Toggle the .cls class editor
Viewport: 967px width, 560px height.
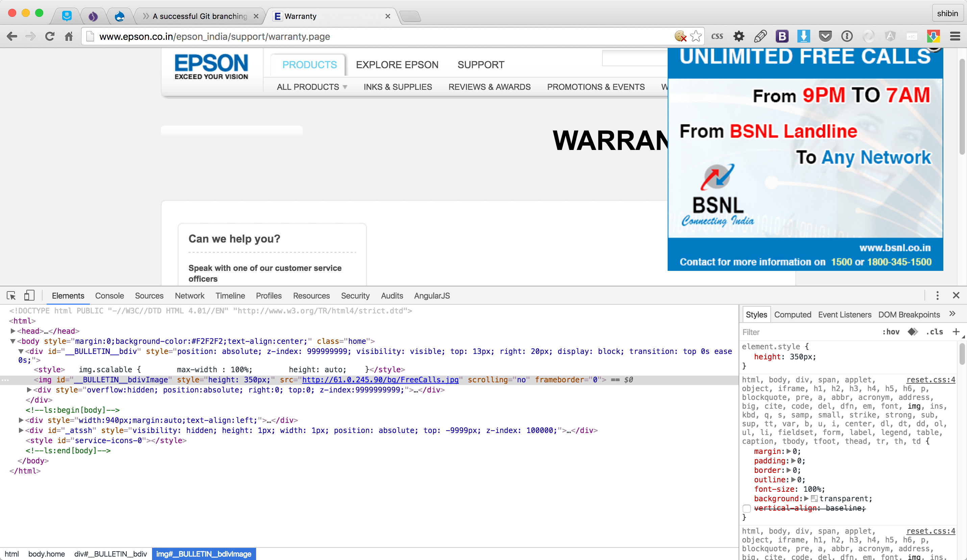point(934,332)
